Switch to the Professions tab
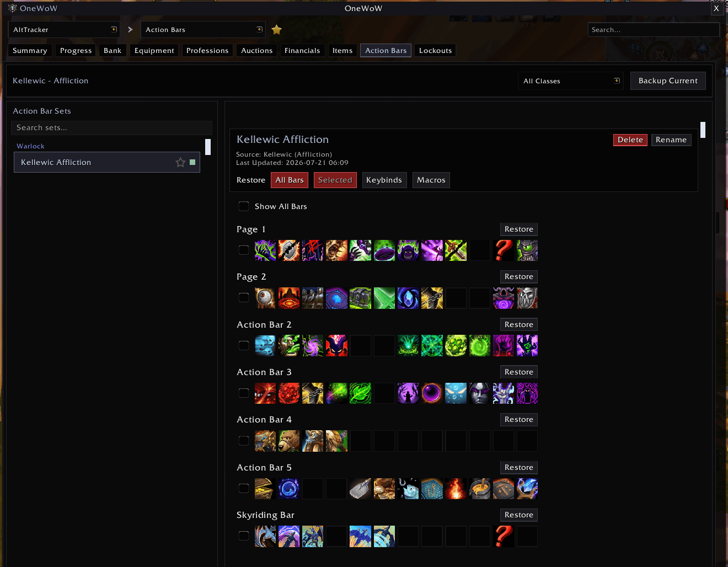Screen dimensions: 728x567 pos(207,51)
